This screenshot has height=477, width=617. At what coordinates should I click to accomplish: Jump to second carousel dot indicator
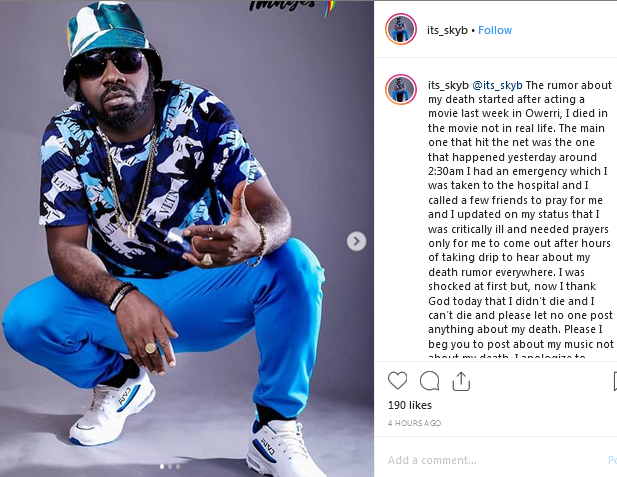click(170, 466)
